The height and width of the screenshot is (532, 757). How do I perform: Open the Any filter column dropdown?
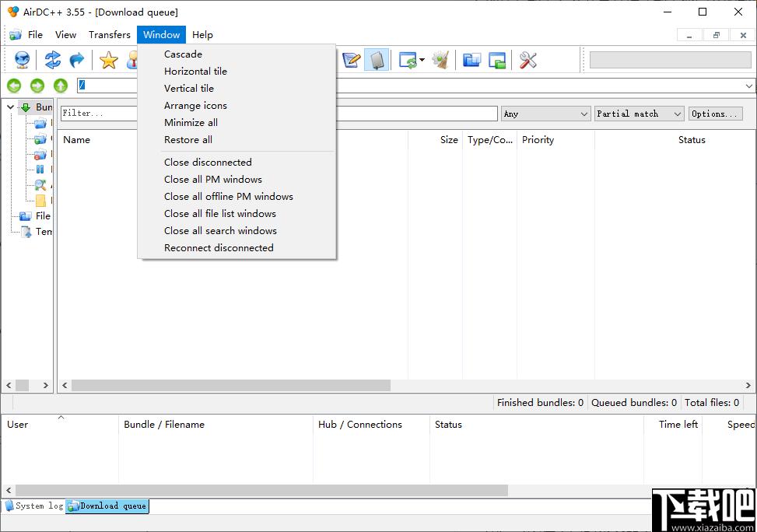point(545,114)
